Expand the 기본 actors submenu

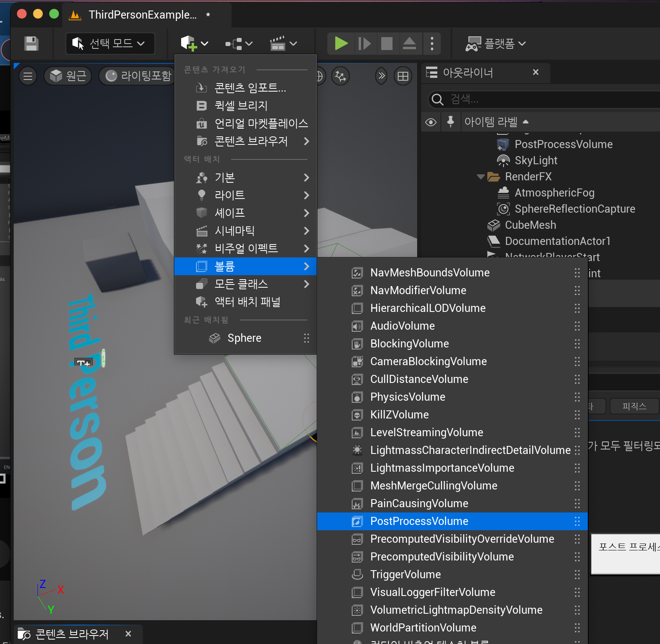(x=245, y=177)
